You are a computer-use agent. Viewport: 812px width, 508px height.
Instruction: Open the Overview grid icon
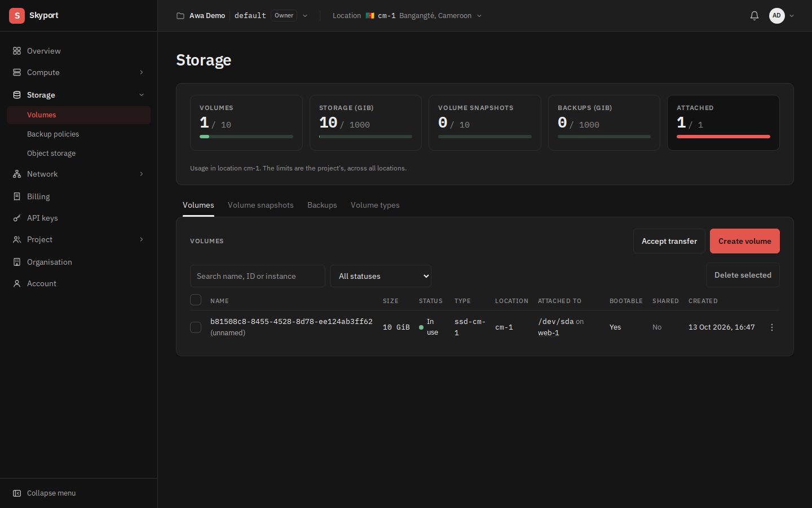[17, 51]
